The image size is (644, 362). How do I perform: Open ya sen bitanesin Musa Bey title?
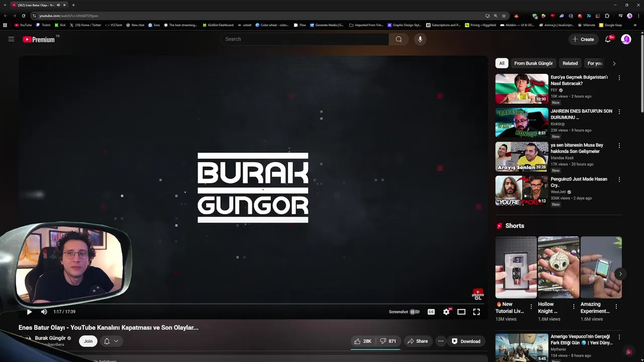point(577,148)
